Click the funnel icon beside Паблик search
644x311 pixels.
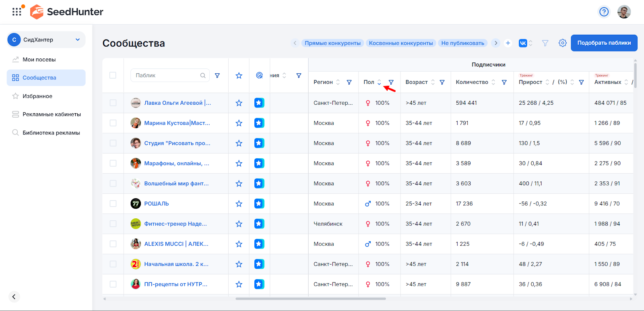tap(217, 75)
